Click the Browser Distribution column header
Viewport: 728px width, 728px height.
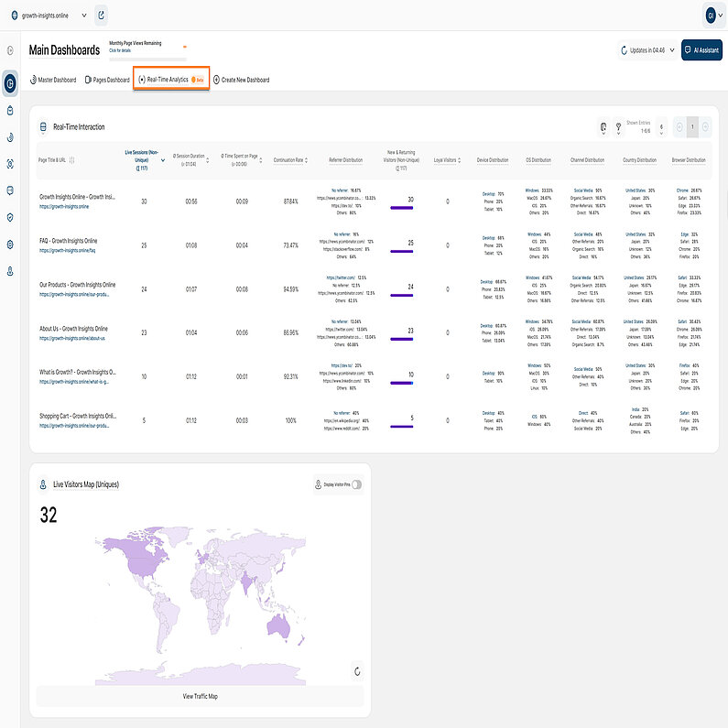tap(688, 160)
